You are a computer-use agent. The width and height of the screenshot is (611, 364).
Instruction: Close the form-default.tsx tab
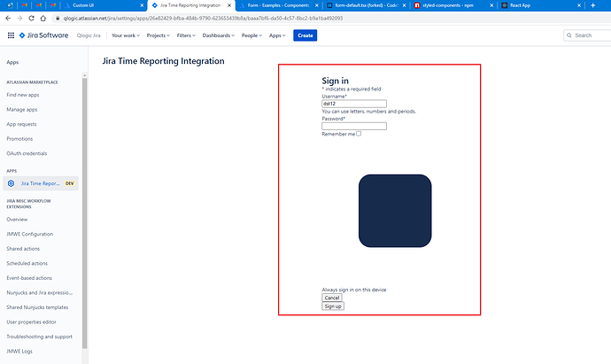pos(404,5)
